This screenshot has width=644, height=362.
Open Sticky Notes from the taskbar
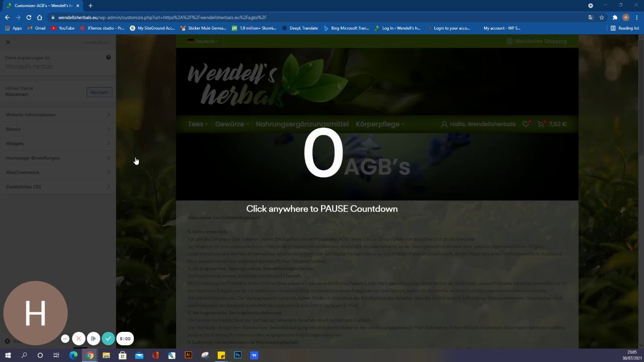click(221, 355)
